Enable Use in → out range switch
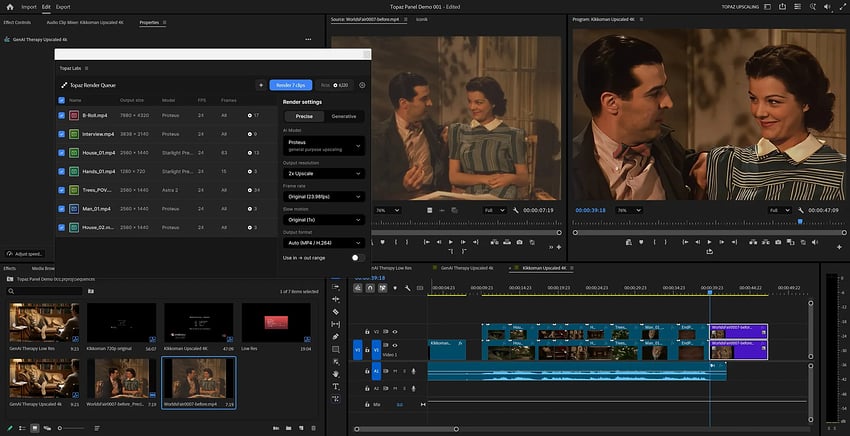Image resolution: width=850 pixels, height=436 pixels. click(357, 258)
